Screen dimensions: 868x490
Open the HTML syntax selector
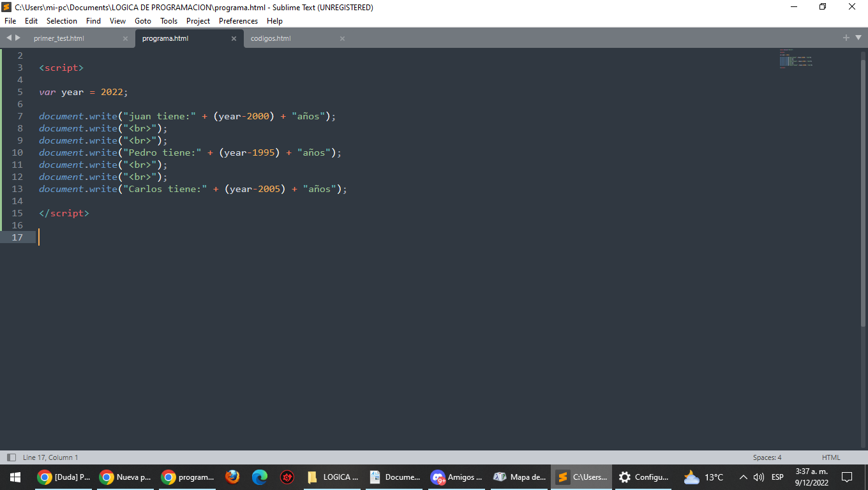tap(831, 457)
